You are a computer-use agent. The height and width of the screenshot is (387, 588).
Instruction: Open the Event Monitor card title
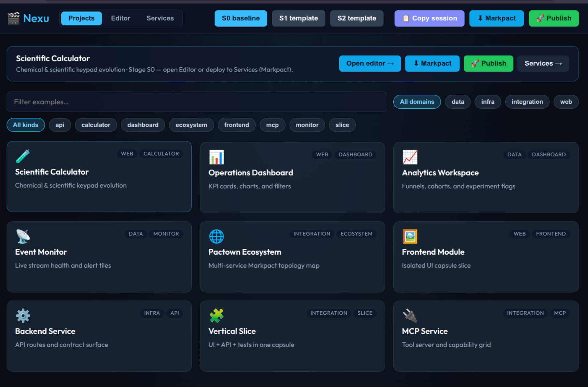41,252
